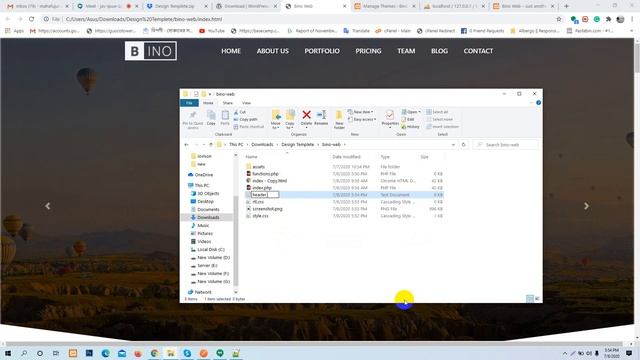Click the Rename icon in the Organize group
Image resolution: width=640 pixels, height=360 pixels.
pyautogui.click(x=321, y=115)
